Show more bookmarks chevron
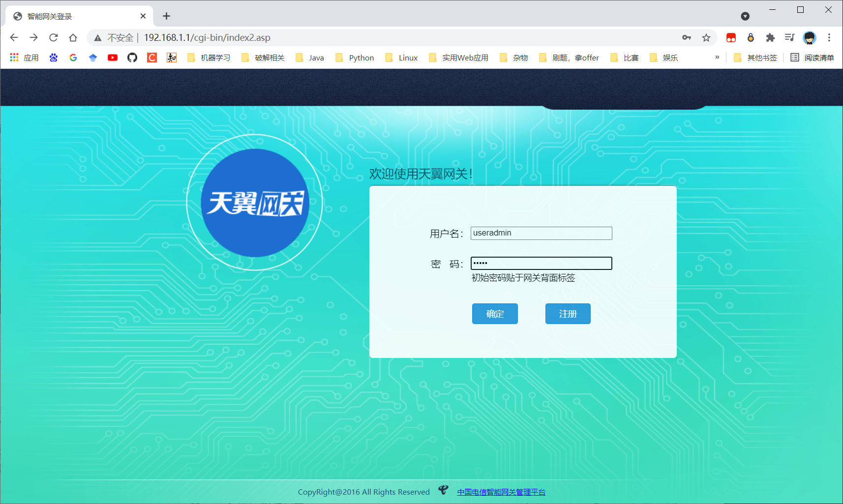 [x=717, y=58]
